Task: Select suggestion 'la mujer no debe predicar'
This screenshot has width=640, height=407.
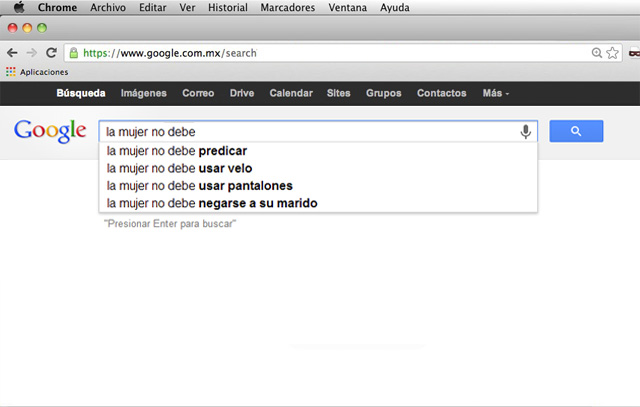Action: (176, 151)
